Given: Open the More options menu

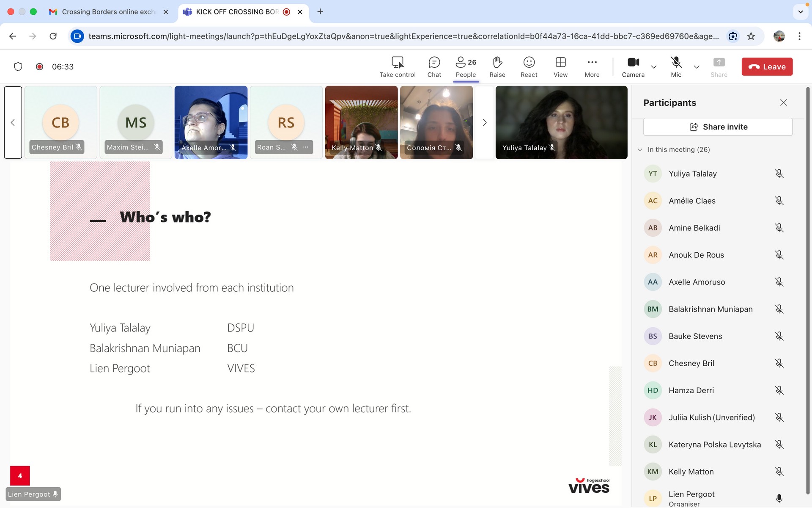Looking at the screenshot, I should pos(592,67).
